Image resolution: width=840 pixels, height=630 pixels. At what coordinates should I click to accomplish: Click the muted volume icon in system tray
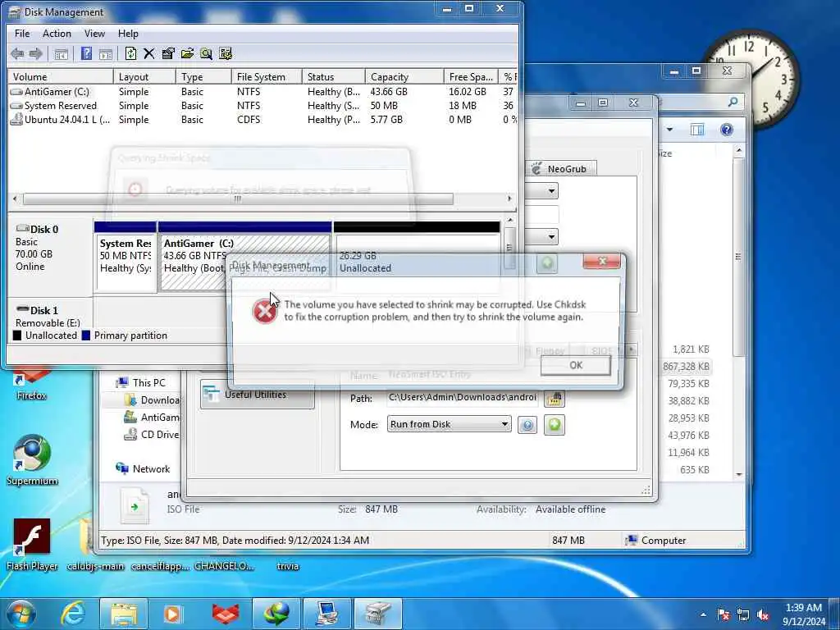(x=763, y=615)
